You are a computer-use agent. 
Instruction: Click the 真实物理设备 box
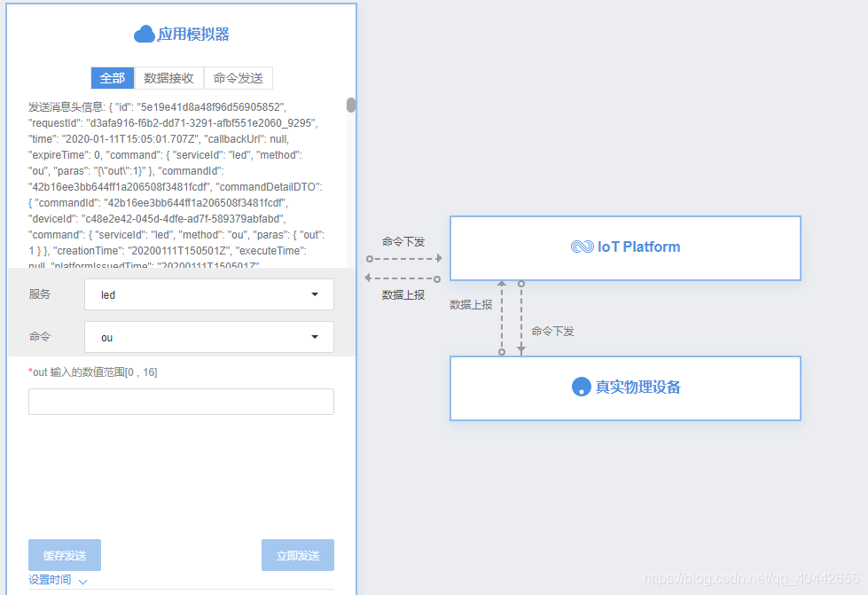point(626,388)
